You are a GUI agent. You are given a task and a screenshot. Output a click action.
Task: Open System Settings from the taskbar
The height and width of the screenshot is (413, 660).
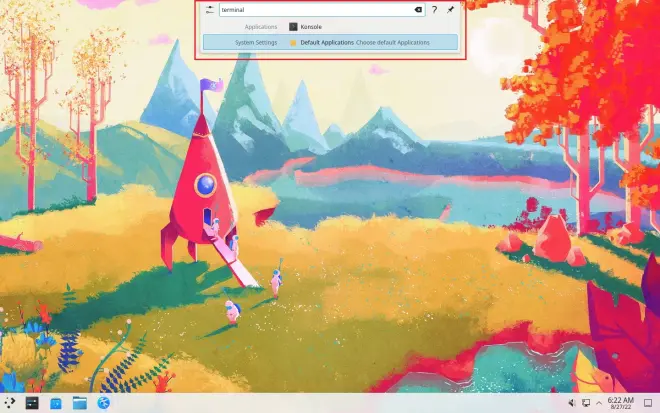tap(32, 403)
